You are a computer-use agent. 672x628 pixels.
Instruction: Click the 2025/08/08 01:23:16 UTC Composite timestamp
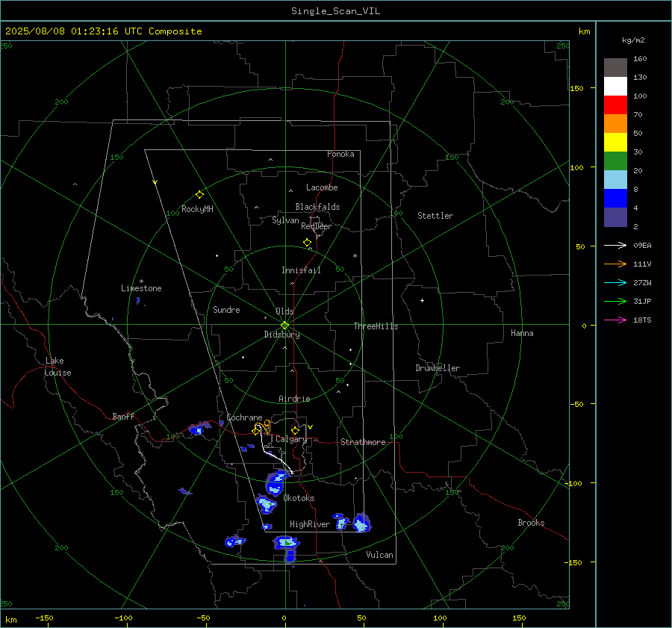pos(103,31)
